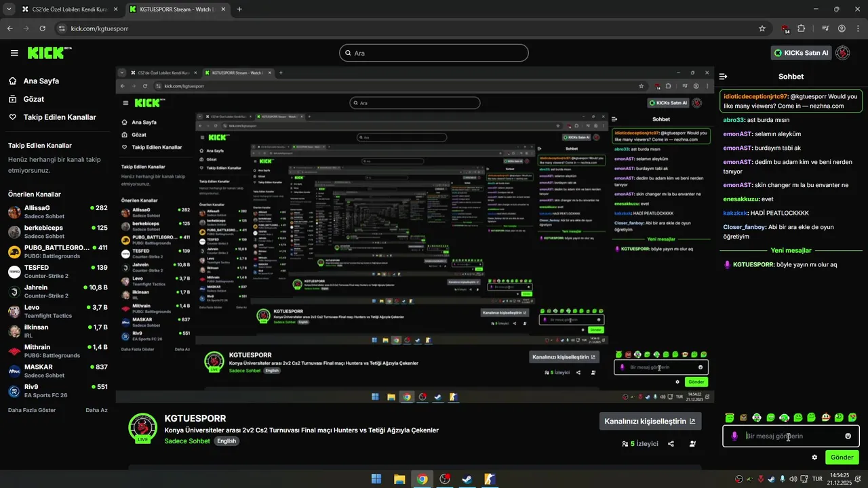Go back in browser history
Image resolution: width=868 pixels, height=488 pixels.
pyautogui.click(x=10, y=28)
